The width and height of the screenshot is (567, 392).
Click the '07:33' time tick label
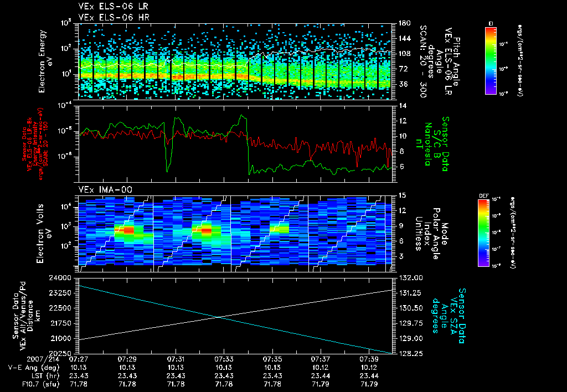pos(224,360)
